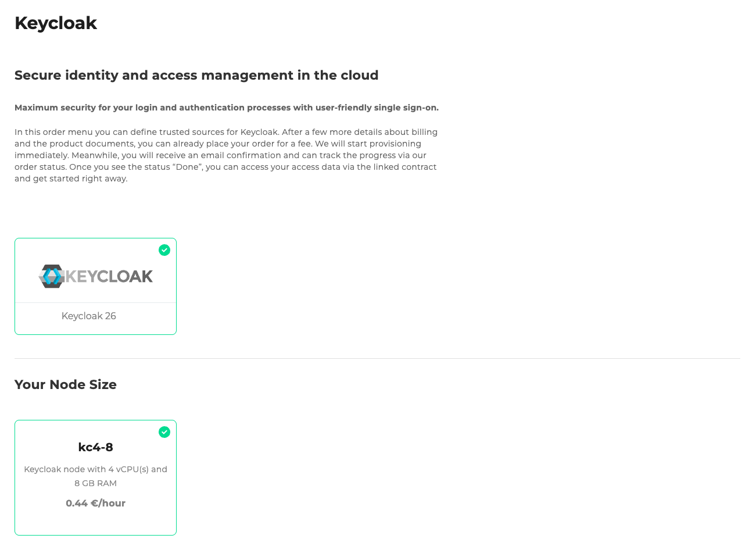Click the Your Node Size section heading

click(65, 384)
